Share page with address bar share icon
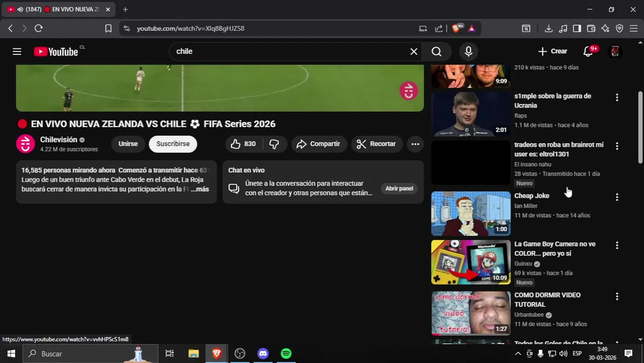644x363 pixels. click(x=439, y=28)
